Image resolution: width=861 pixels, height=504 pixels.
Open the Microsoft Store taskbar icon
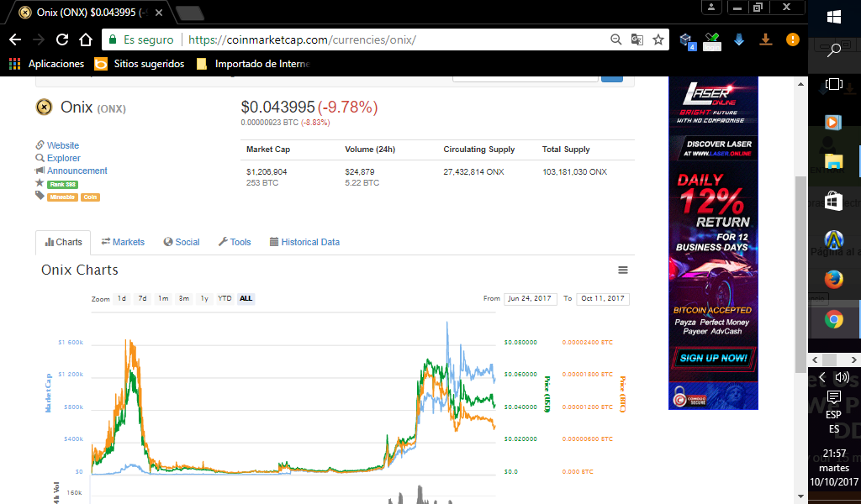[834, 201]
